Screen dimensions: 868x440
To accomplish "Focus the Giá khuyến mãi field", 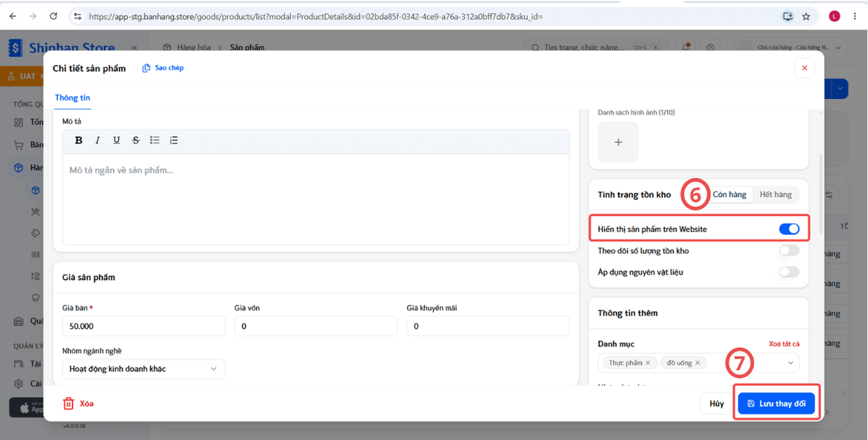I will (x=488, y=326).
